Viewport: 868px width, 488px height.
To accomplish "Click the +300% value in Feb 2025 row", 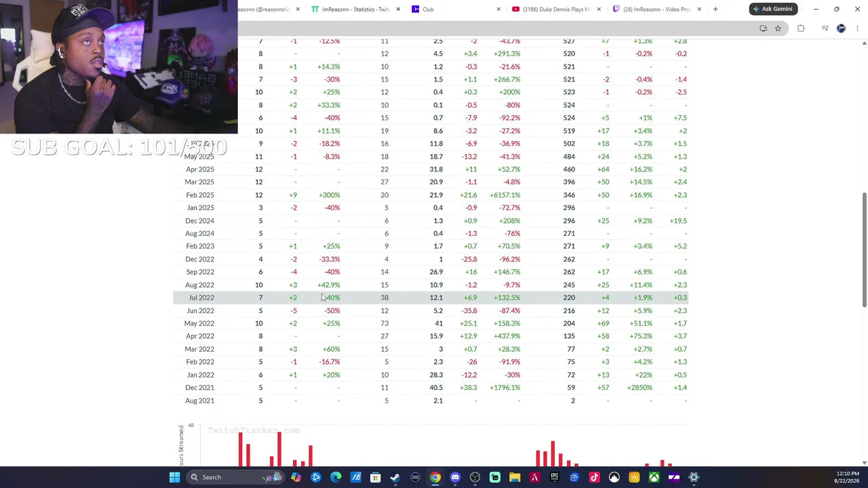I will click(329, 195).
